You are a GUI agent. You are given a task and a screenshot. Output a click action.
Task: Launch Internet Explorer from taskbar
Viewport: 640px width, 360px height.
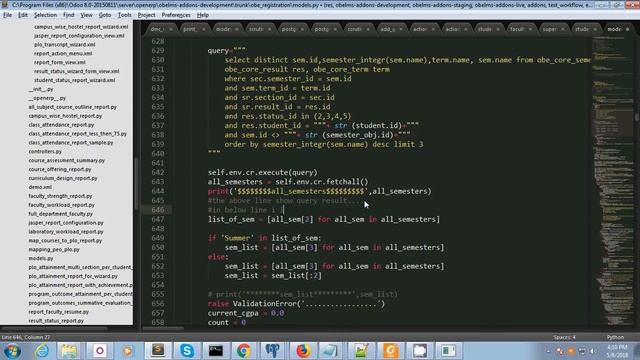[x=42, y=351]
